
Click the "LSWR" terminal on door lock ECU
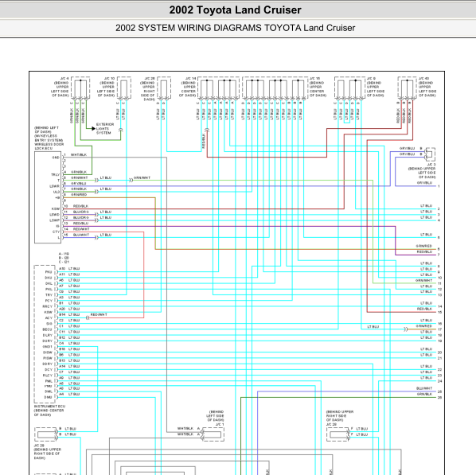click(x=55, y=186)
